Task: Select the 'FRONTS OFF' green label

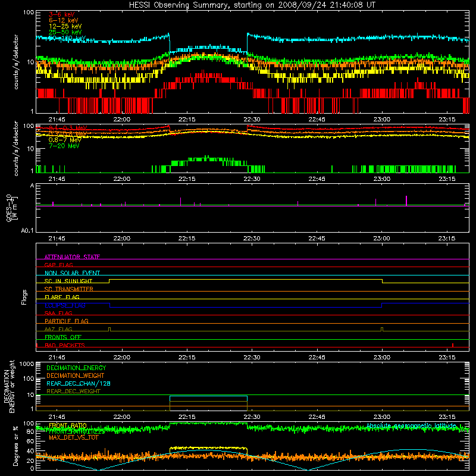Action: point(63,337)
